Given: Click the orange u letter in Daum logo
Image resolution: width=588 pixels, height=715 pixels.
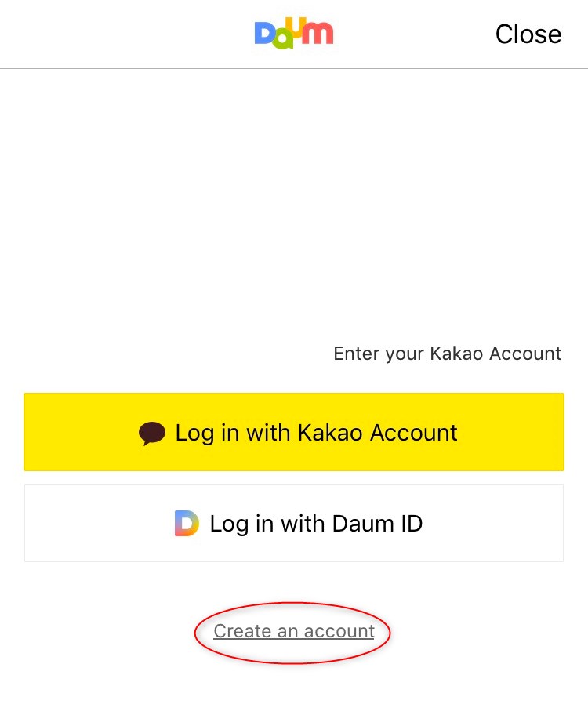Looking at the screenshot, I should coord(296,26).
